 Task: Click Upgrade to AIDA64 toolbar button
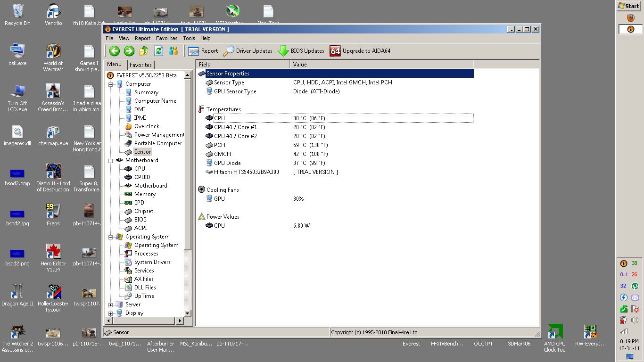coord(361,51)
